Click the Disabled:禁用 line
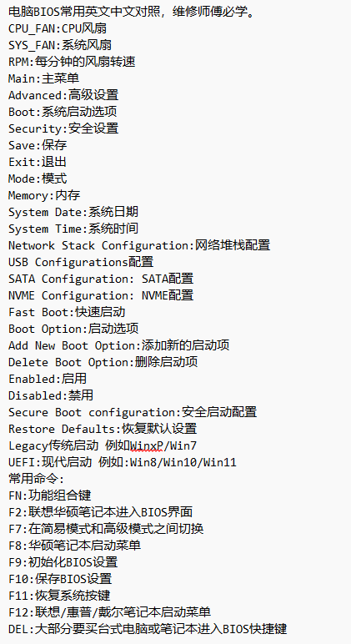 pyautogui.click(x=51, y=395)
